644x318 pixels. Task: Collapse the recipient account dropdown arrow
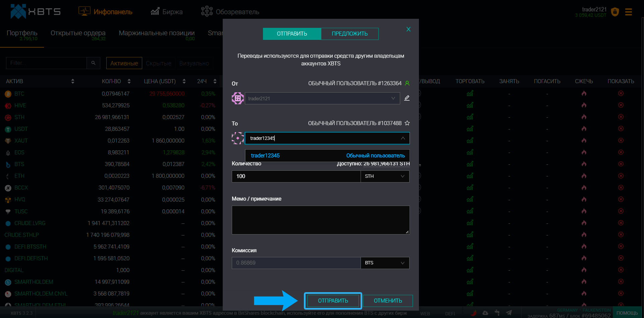403,138
